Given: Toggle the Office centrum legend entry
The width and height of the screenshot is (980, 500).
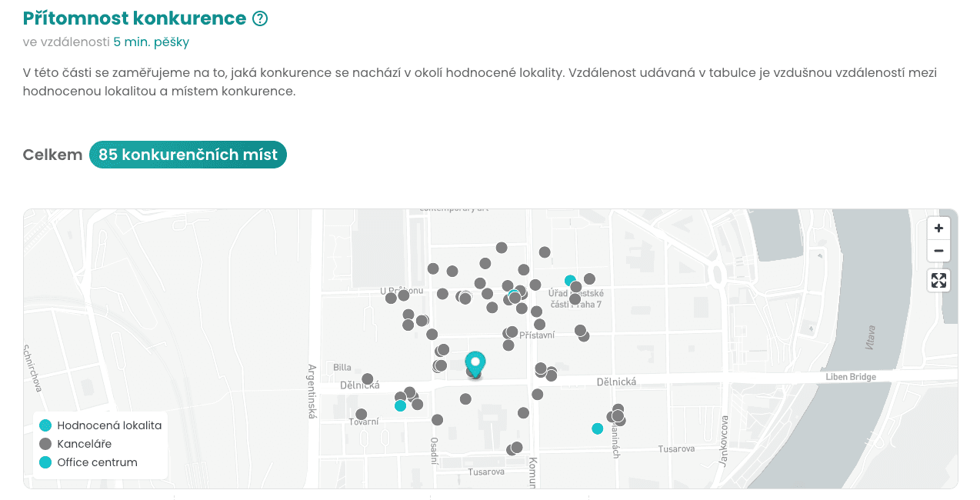Looking at the screenshot, I should (88, 462).
